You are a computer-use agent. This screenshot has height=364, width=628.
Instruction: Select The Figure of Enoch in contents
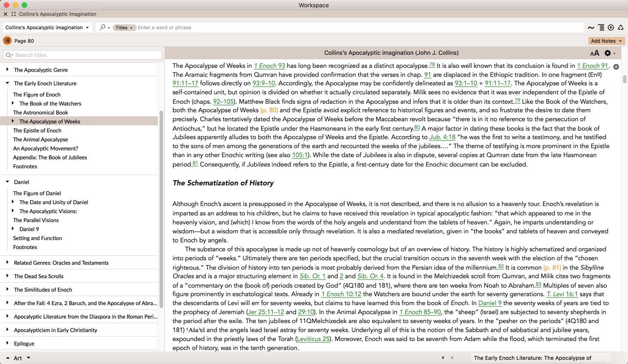37,95
